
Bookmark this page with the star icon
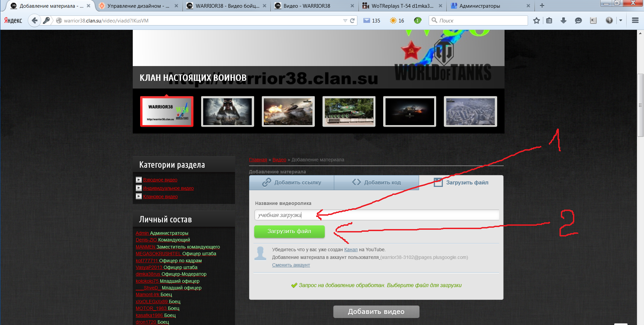(536, 20)
